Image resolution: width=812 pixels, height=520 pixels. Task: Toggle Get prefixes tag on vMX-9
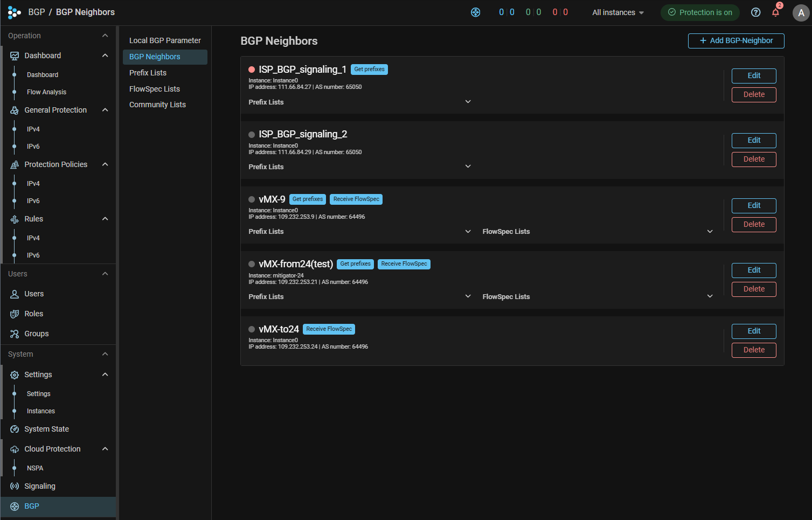308,199
